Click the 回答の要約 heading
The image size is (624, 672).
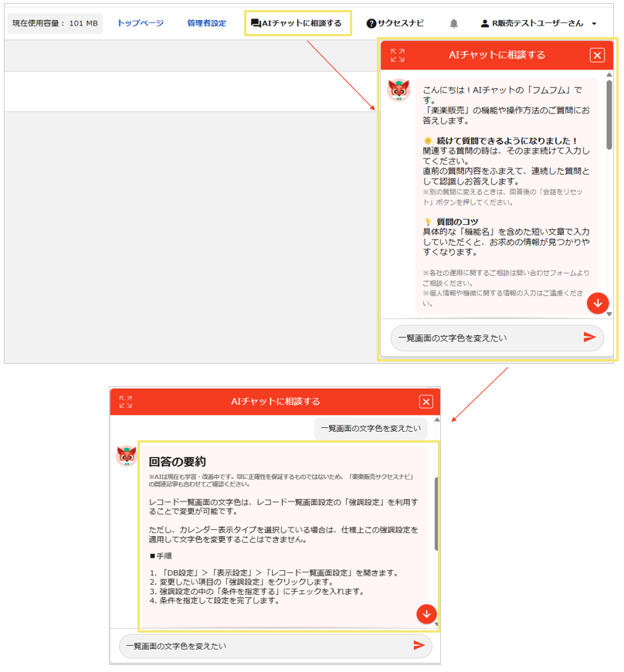coord(177,462)
